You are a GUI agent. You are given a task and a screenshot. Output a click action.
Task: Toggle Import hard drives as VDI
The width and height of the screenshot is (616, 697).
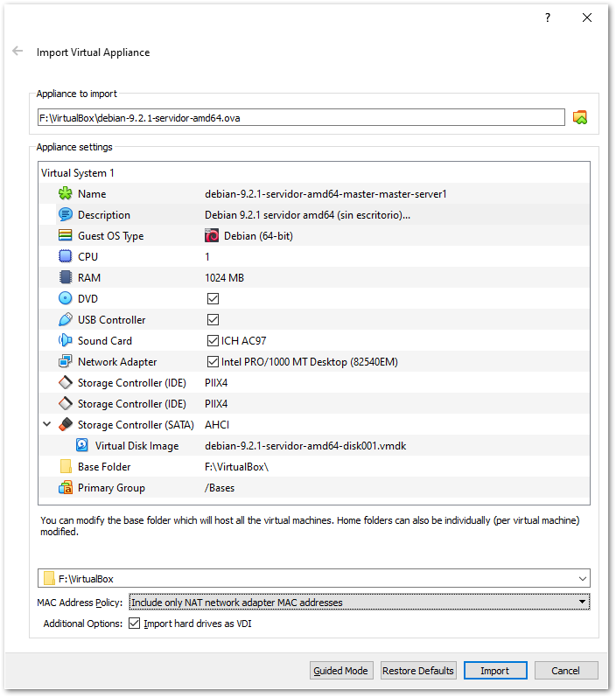(135, 624)
